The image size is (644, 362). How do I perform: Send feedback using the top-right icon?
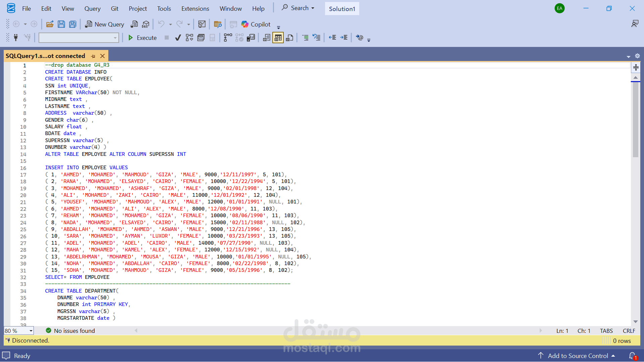click(x=635, y=24)
